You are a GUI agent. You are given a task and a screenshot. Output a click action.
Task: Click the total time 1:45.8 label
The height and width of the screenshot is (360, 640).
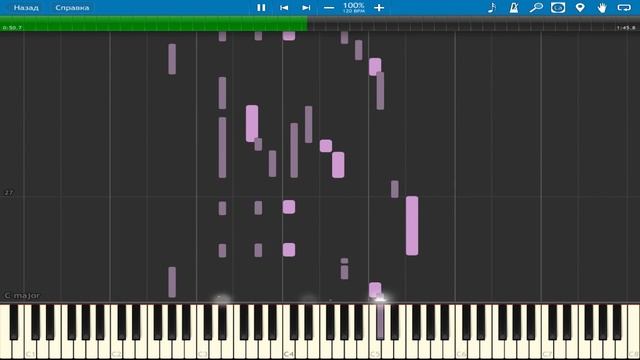point(626,28)
